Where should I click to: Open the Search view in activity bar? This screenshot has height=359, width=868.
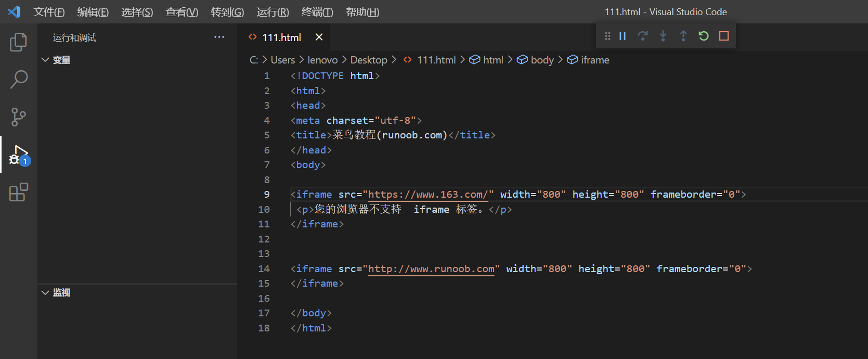point(19,80)
